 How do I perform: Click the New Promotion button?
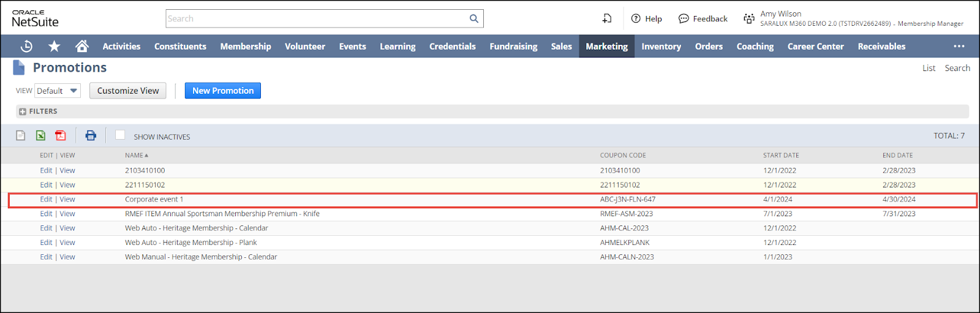tap(223, 91)
